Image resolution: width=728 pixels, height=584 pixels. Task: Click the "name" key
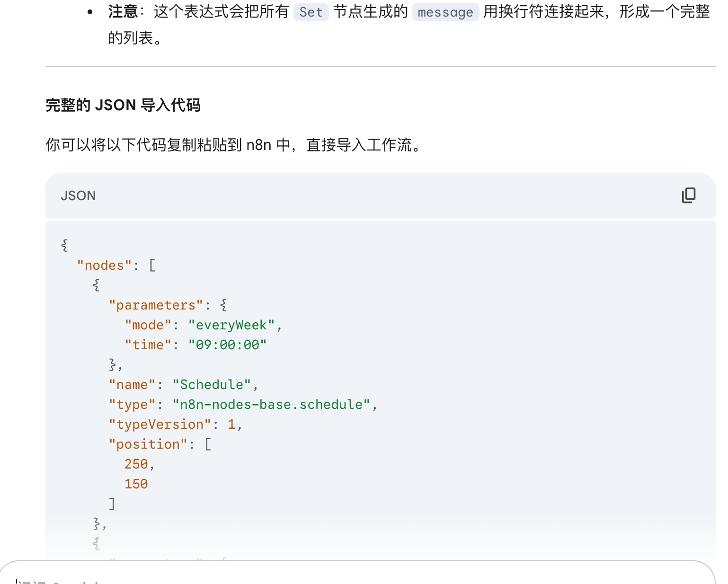click(x=132, y=385)
